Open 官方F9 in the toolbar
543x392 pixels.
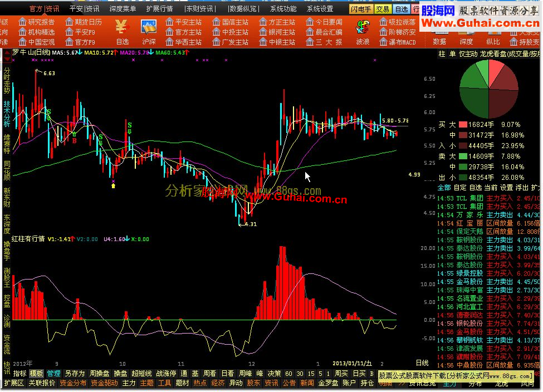point(80,42)
